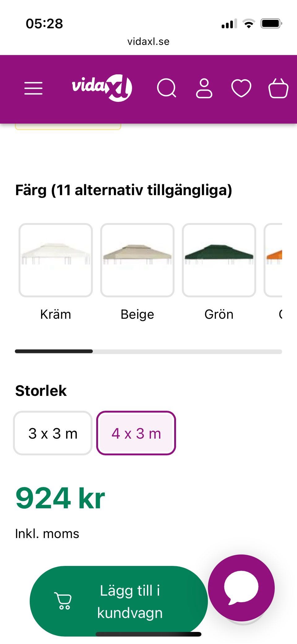Click the vidaXL logo
297x644 pixels.
tap(102, 88)
